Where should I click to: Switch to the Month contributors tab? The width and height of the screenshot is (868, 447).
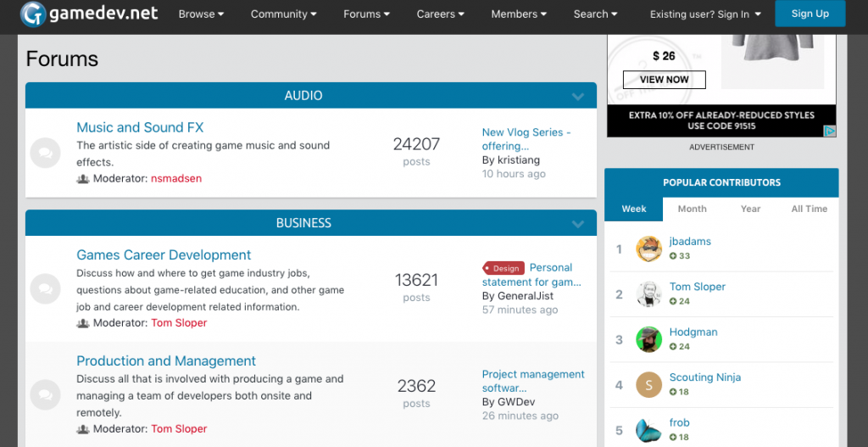(692, 209)
